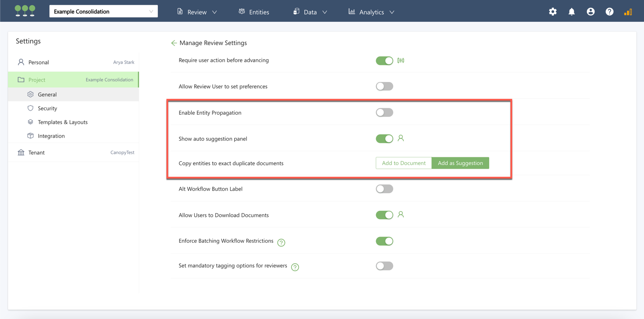Click the green tree logo
The height and width of the screenshot is (319, 644).
(25, 11)
